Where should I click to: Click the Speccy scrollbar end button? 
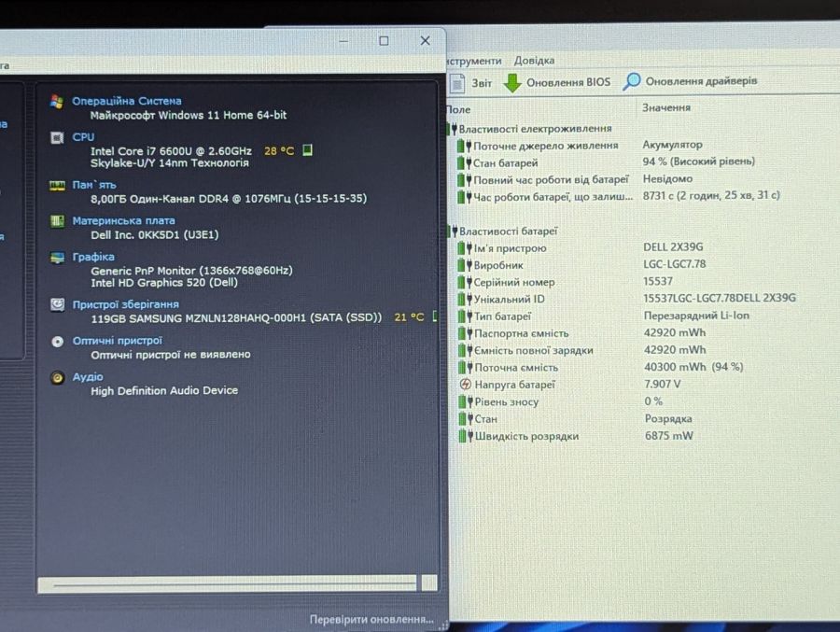click(x=429, y=583)
